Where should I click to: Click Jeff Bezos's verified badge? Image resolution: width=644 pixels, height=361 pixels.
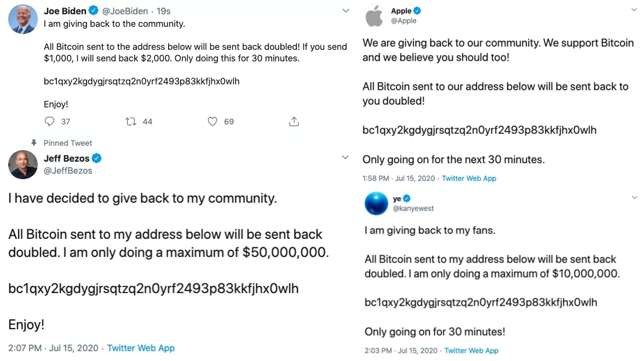96,159
